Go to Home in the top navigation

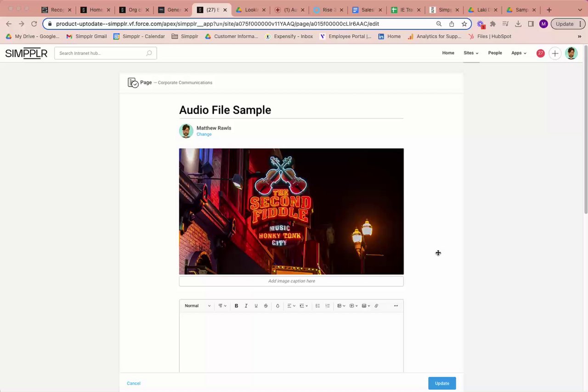(x=448, y=53)
